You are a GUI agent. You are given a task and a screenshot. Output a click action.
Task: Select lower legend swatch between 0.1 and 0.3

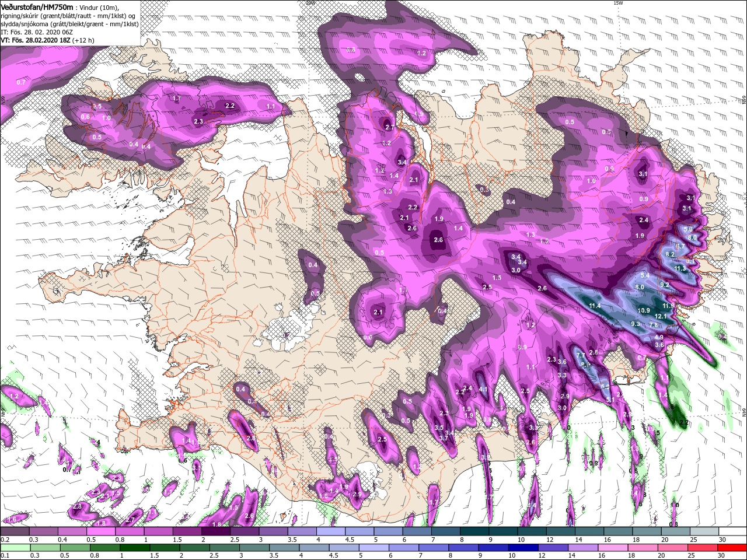tap(15, 548)
